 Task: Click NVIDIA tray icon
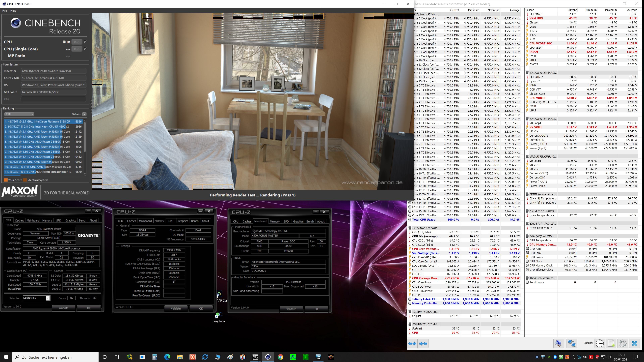[x=549, y=357]
